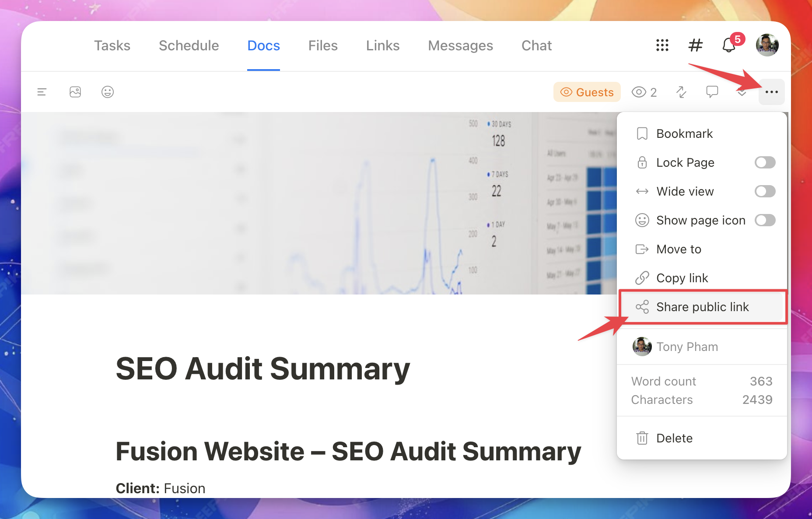The width and height of the screenshot is (812, 519).
Task: Open the user profile avatar
Action: pyautogui.click(x=767, y=45)
